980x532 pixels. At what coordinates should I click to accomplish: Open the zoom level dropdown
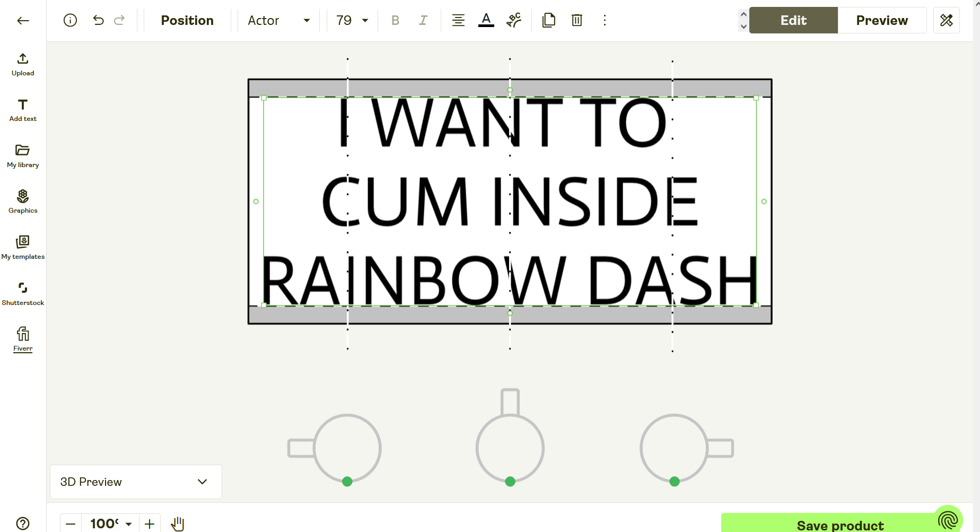click(x=110, y=524)
